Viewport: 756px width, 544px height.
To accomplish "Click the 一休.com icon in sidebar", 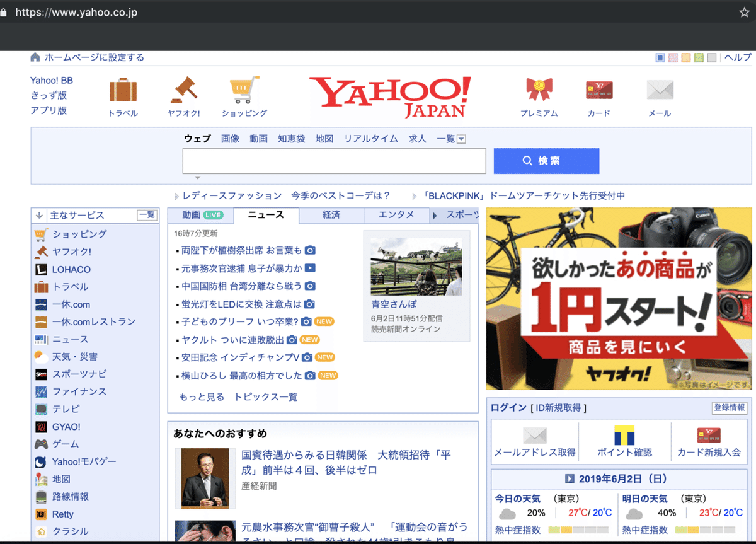I will 41,304.
